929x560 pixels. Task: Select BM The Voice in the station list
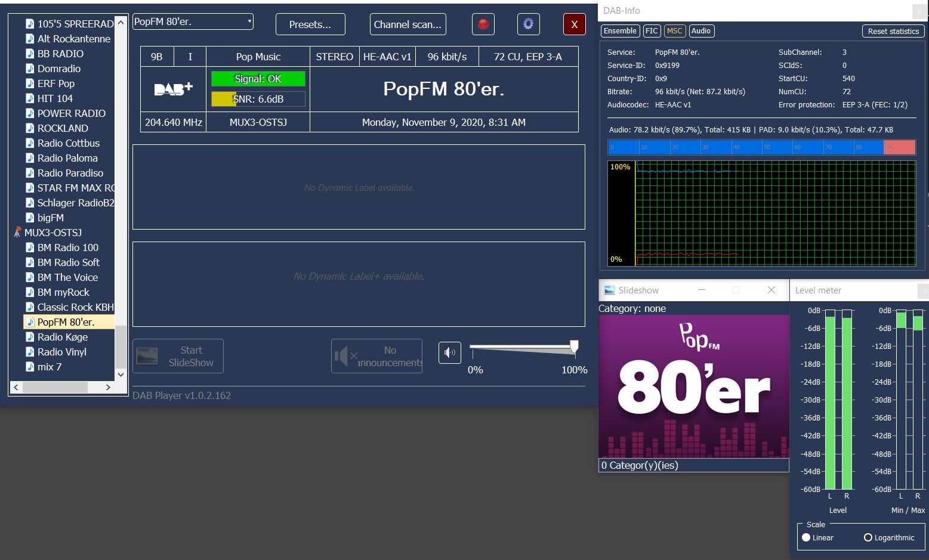67,277
